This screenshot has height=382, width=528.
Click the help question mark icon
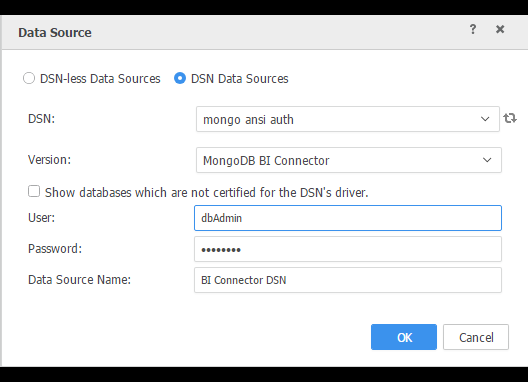click(473, 29)
